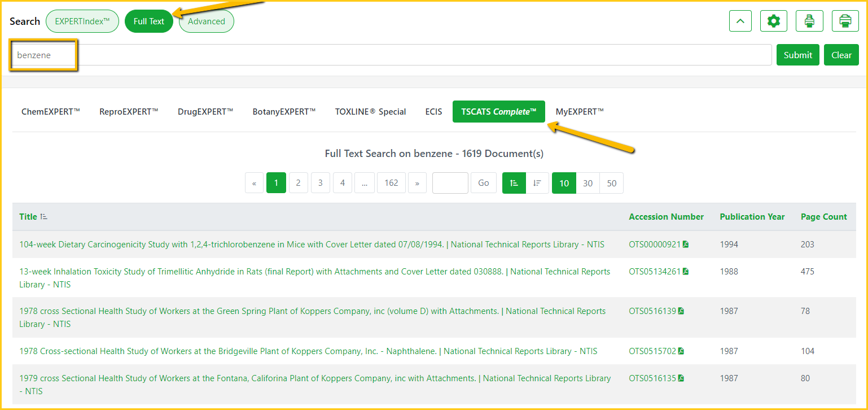The height and width of the screenshot is (410, 868).
Task: Show 30 results per page
Action: (x=588, y=183)
